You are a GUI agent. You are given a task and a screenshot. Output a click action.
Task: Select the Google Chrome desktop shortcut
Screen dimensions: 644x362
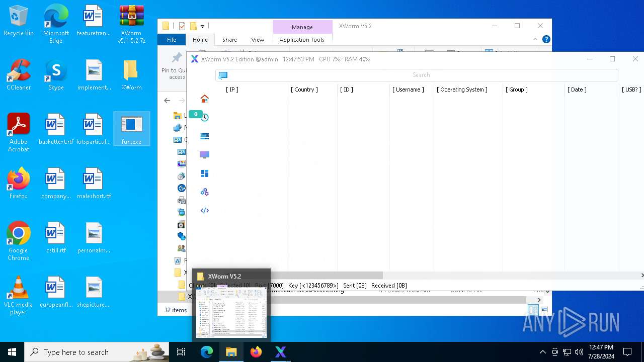(19, 241)
